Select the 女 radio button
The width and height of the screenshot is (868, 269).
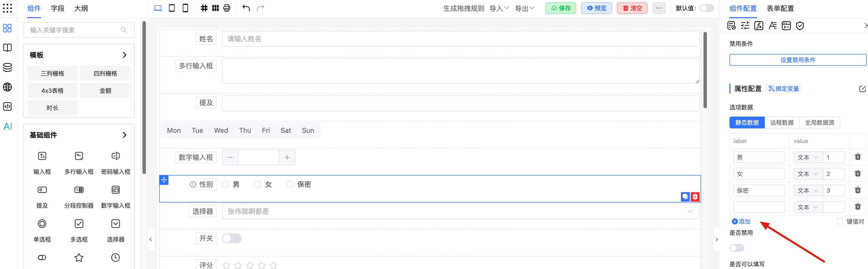[x=258, y=184]
